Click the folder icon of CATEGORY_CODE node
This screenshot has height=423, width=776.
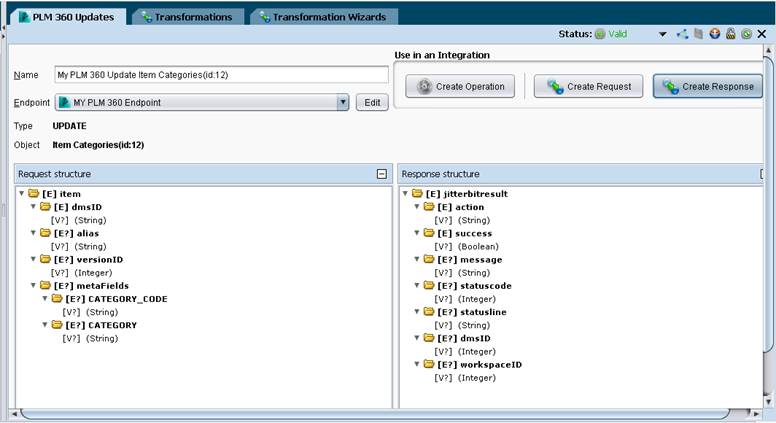(57, 298)
